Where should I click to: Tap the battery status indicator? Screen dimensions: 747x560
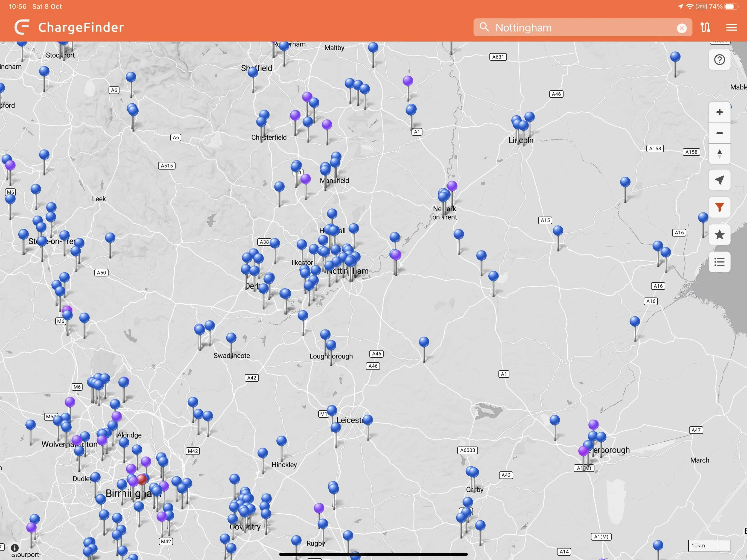click(731, 6)
